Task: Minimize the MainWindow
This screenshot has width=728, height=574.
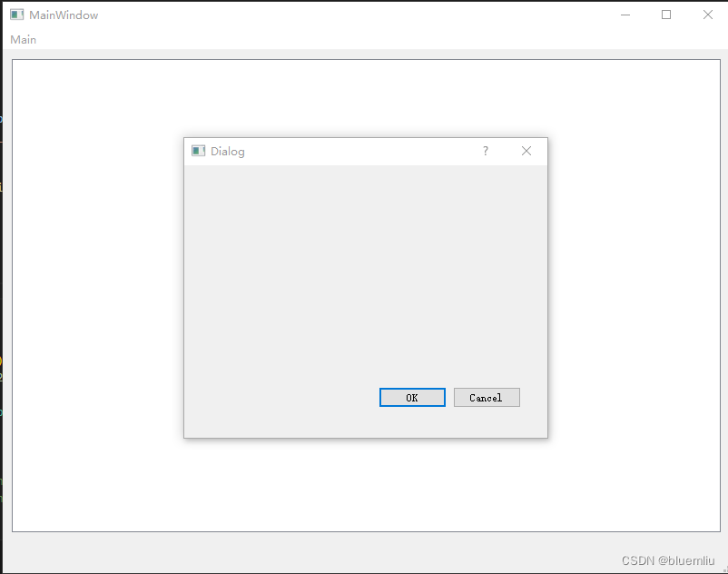Action: coord(625,15)
